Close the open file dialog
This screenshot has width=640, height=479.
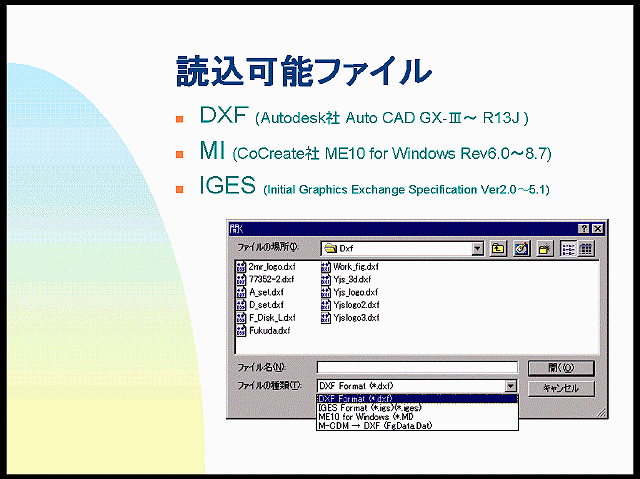click(598, 229)
